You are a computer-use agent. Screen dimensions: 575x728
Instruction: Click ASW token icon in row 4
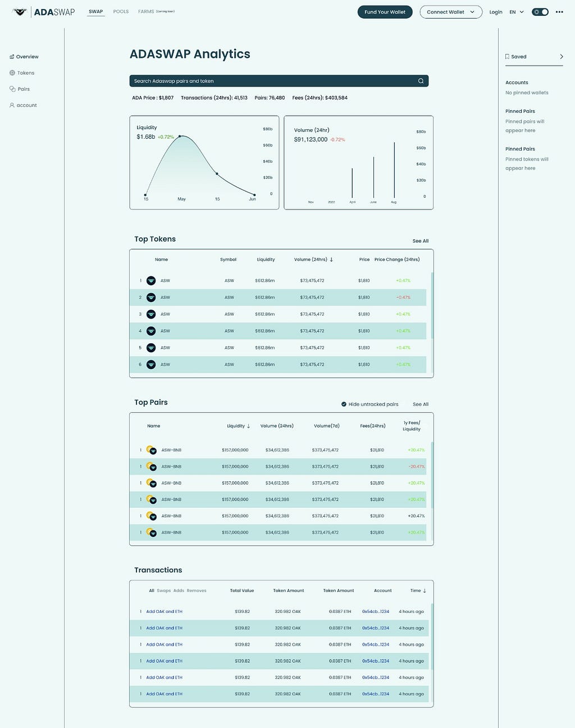tap(151, 331)
